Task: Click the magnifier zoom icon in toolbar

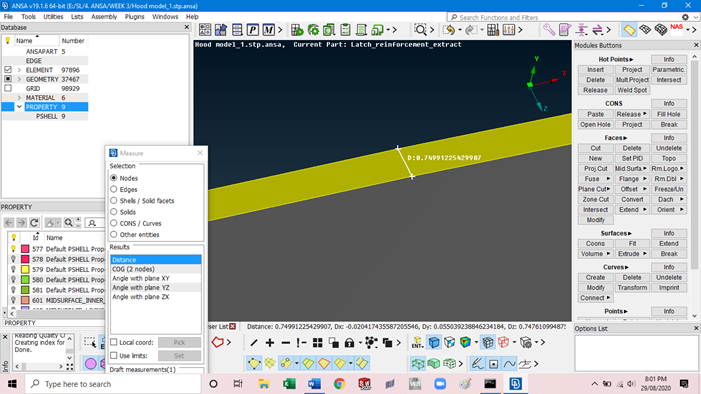Action: [420, 30]
